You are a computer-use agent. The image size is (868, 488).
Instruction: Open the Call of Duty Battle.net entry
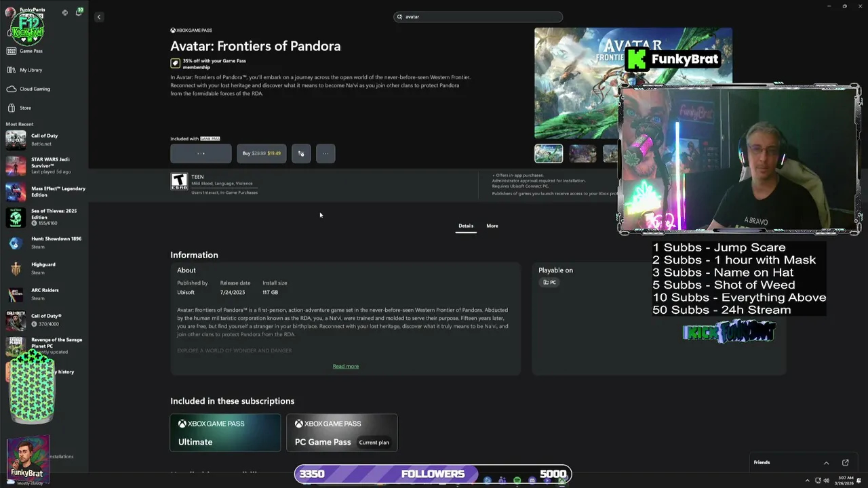coord(44,139)
